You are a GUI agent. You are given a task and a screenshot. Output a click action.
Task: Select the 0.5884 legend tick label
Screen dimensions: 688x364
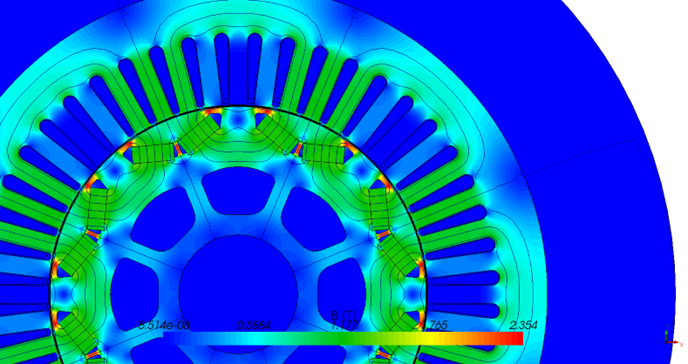tap(254, 325)
